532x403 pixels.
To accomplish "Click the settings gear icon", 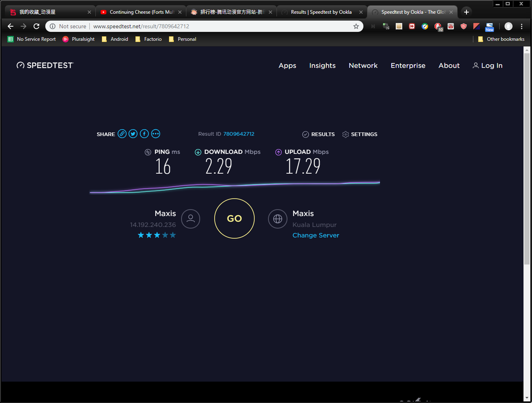I will coord(345,134).
